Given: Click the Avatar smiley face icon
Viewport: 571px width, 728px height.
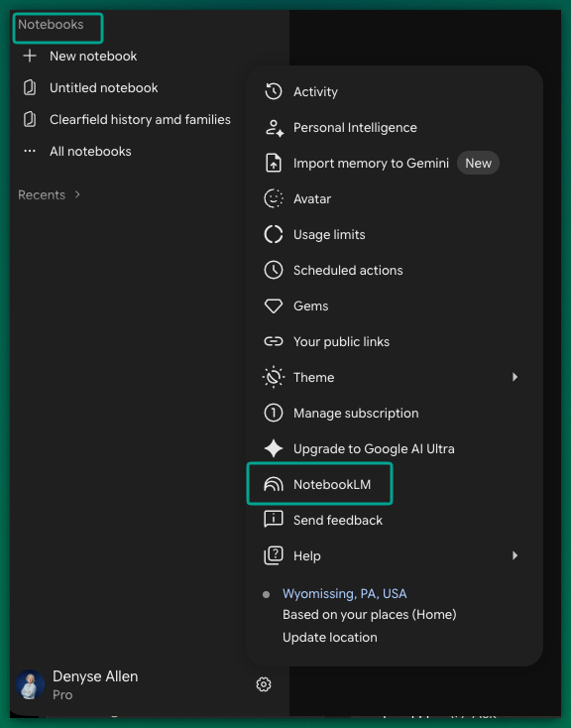Looking at the screenshot, I should coord(274,198).
